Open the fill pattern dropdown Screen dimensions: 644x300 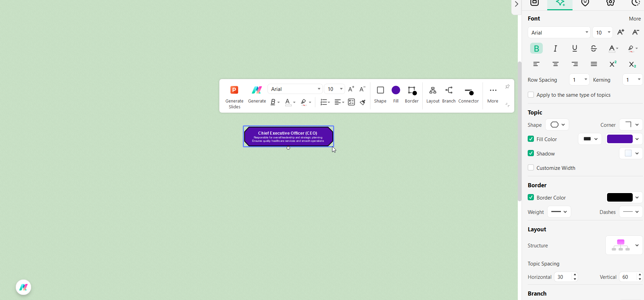coord(590,139)
